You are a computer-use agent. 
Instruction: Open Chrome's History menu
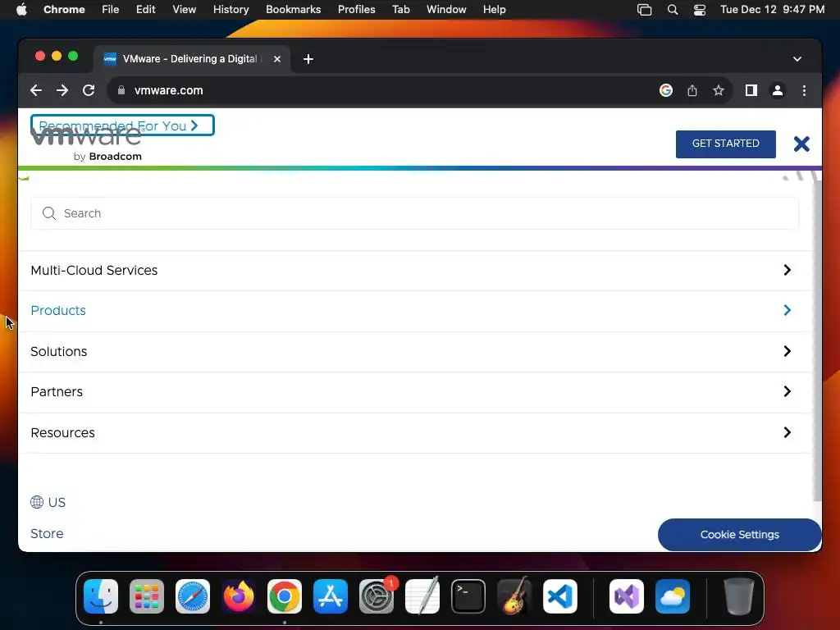point(231,10)
